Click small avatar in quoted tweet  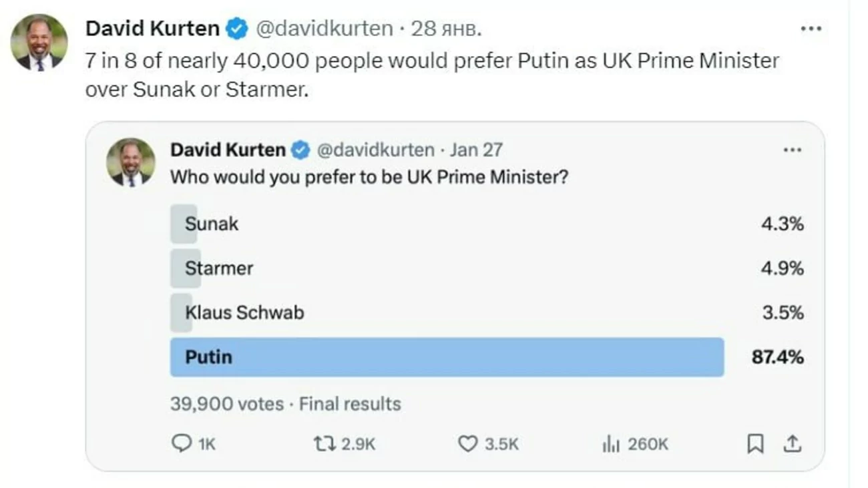pyautogui.click(x=131, y=162)
